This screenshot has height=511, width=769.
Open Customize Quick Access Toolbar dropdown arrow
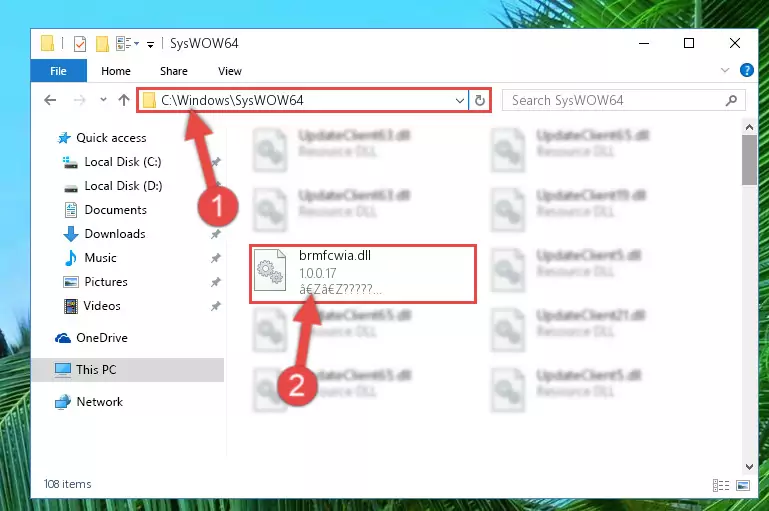click(151, 45)
